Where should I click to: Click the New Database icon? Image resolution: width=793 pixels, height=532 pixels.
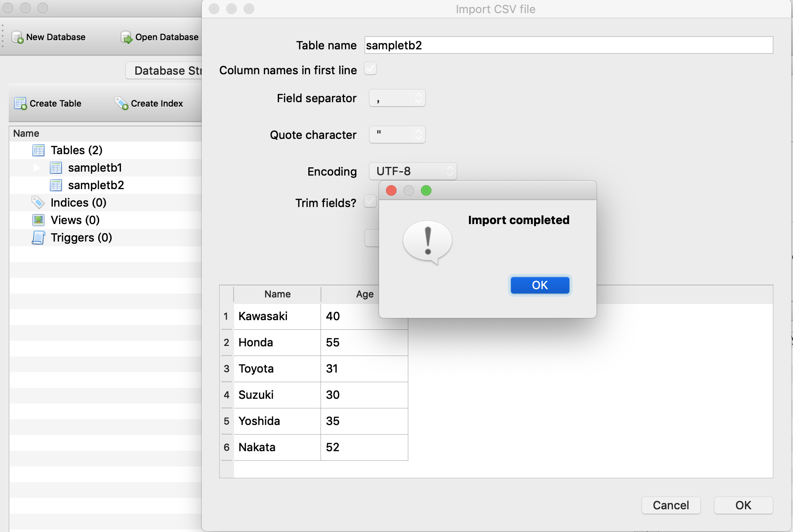pyautogui.click(x=17, y=37)
